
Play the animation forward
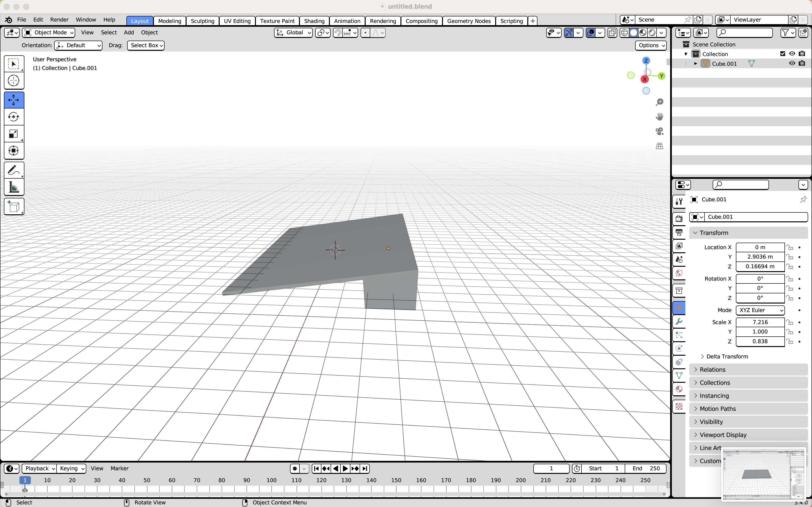pos(346,468)
